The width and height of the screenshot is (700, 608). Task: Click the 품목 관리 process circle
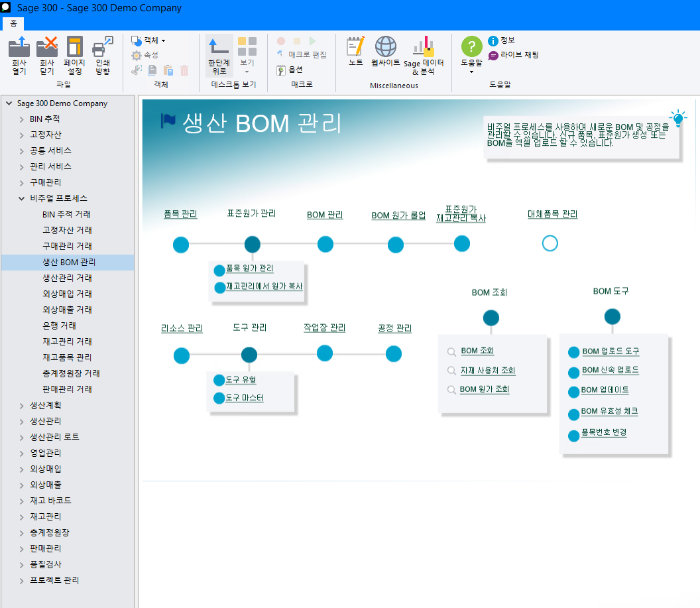[181, 245]
